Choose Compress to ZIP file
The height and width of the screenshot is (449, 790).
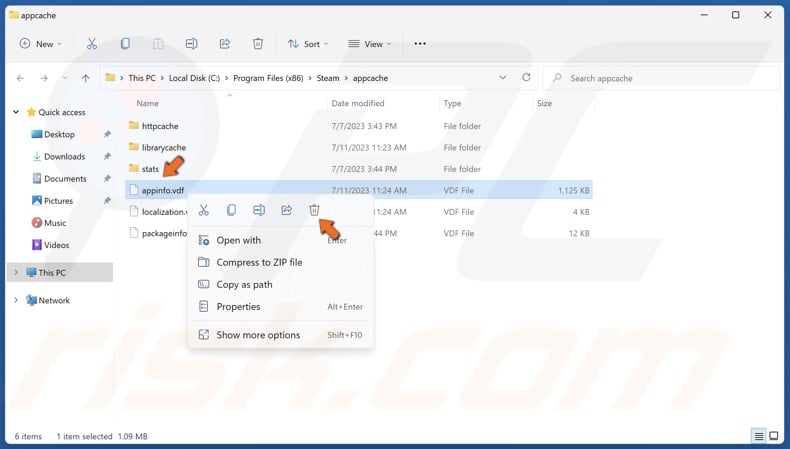click(x=281, y=263)
